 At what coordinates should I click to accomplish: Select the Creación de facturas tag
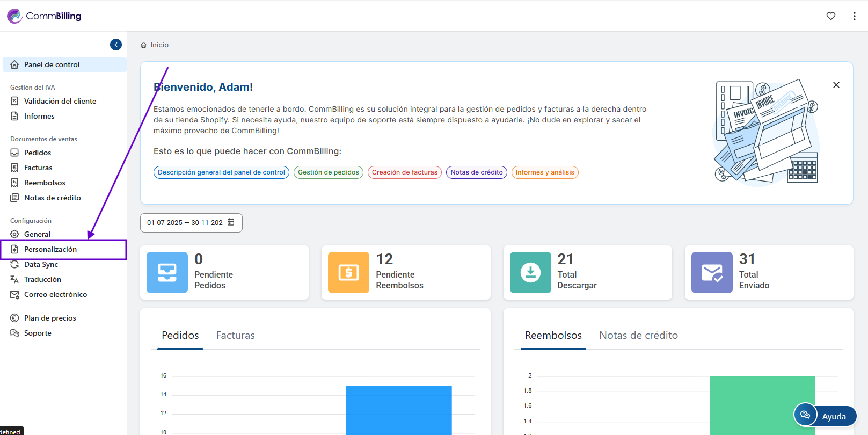click(404, 172)
